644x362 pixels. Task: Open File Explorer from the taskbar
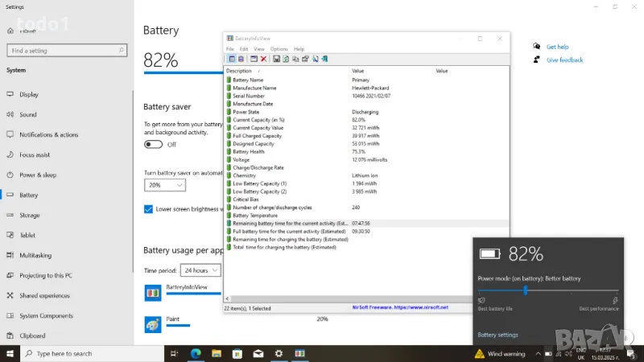(216, 353)
